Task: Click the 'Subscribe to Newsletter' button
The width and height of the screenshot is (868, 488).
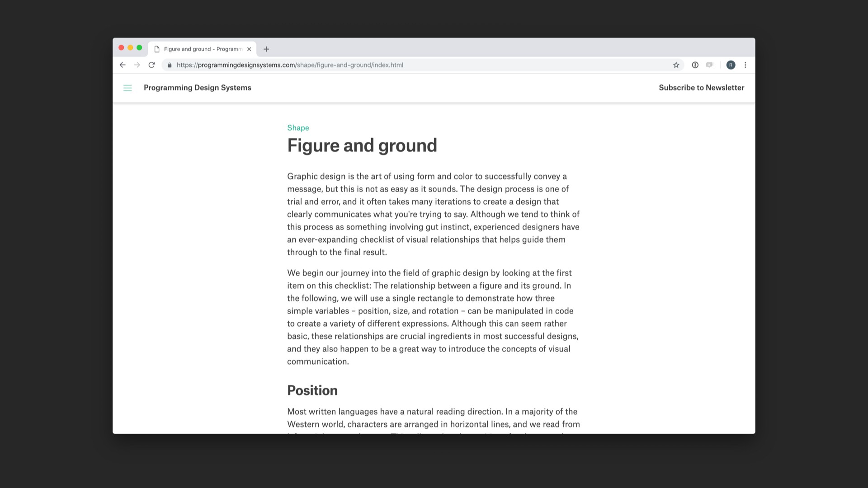Action: tap(702, 88)
